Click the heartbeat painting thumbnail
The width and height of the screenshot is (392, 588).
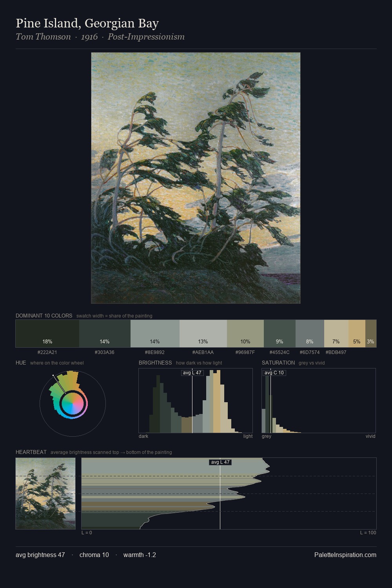[x=45, y=494]
